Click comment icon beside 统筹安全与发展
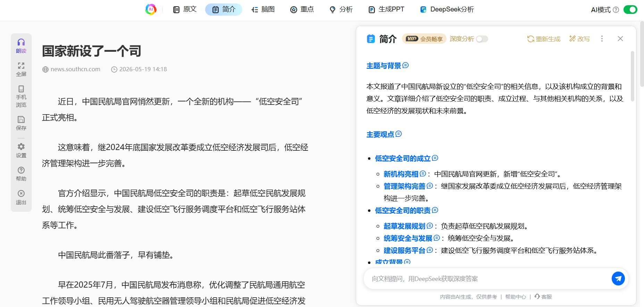Image resolution: width=644 pixels, height=307 pixels. [437, 238]
